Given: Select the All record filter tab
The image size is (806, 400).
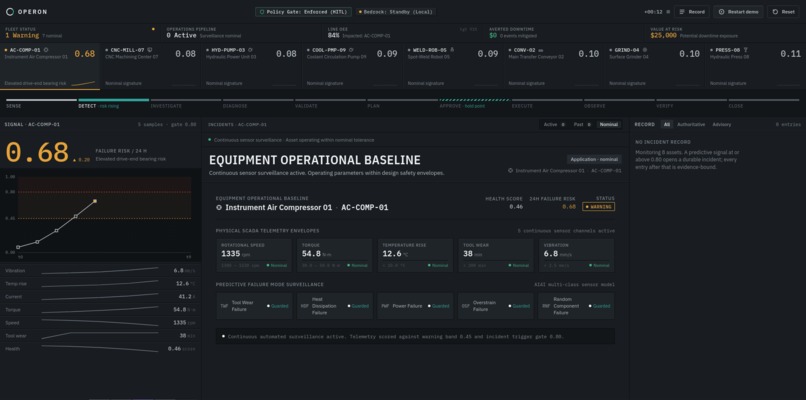Looking at the screenshot, I should 667,124.
